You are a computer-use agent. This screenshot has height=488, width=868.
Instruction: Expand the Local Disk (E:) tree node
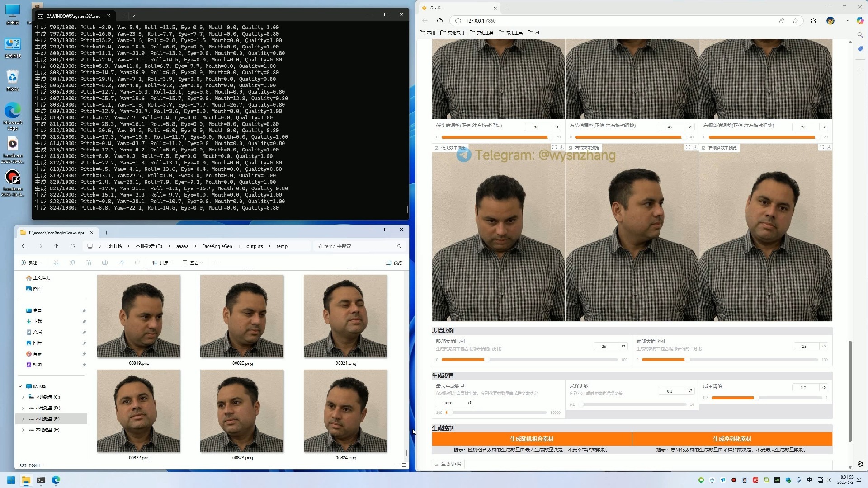click(x=23, y=419)
